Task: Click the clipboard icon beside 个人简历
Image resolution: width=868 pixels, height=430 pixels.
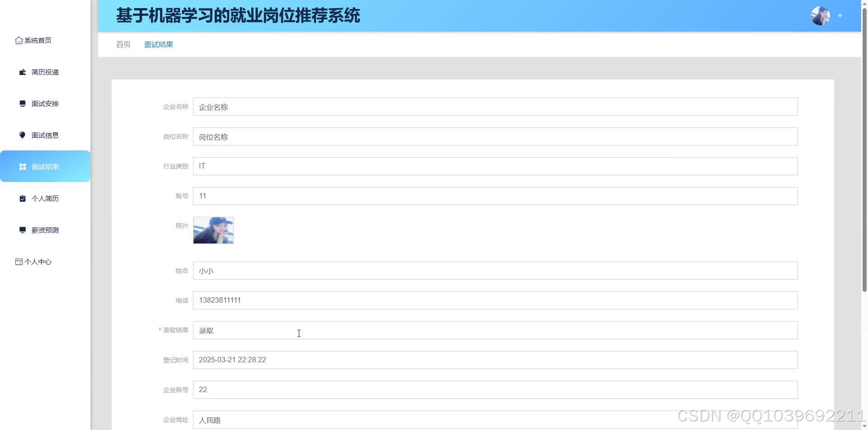Action: 23,199
